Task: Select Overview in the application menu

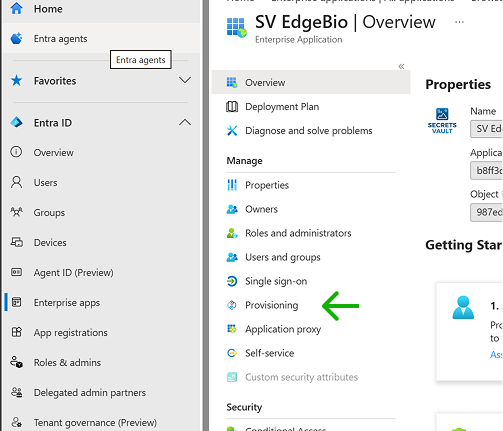Action: pyautogui.click(x=311, y=82)
